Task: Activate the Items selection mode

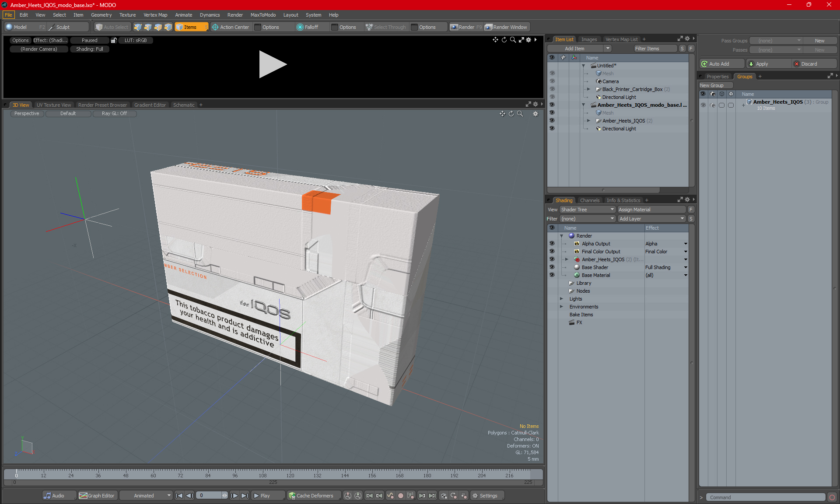Action: [191, 27]
